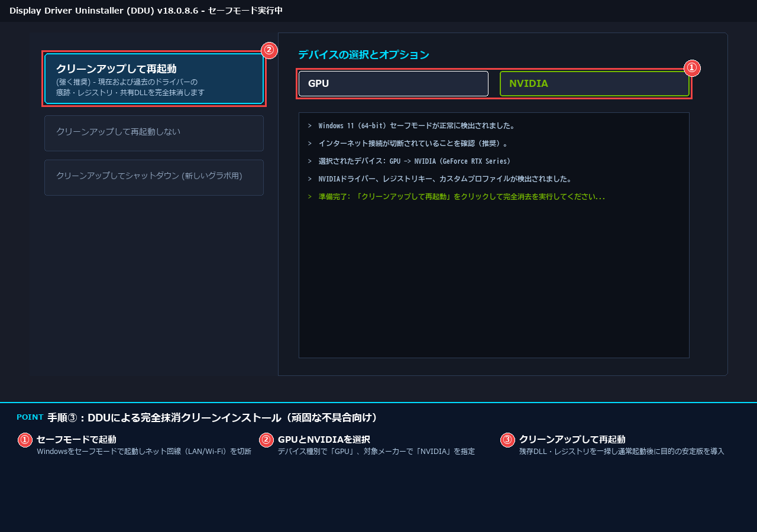Click the NVIDIAドライバー、レジストリキー log line

point(440,179)
